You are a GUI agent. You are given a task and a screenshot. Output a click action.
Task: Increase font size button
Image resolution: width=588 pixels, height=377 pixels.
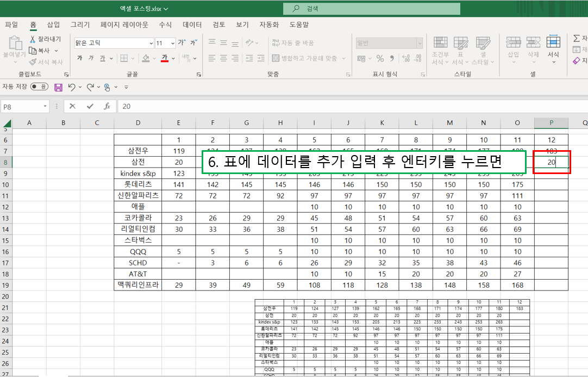coord(182,43)
